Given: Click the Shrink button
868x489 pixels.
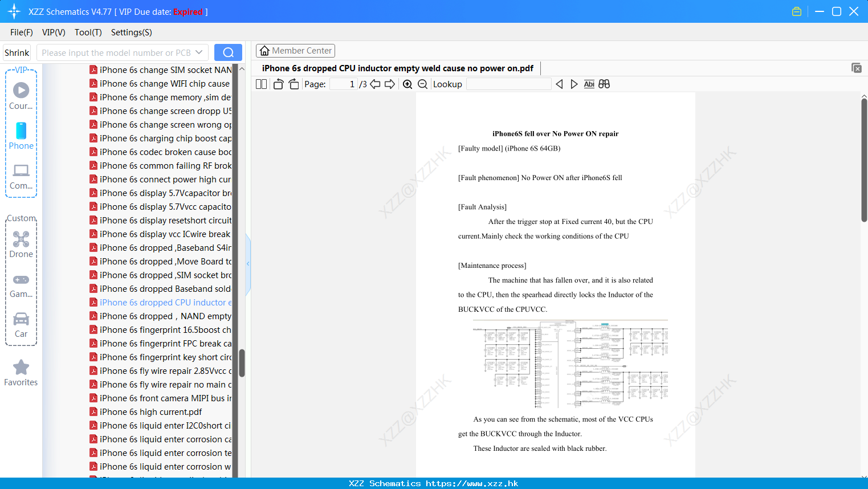Looking at the screenshot, I should click(17, 52).
